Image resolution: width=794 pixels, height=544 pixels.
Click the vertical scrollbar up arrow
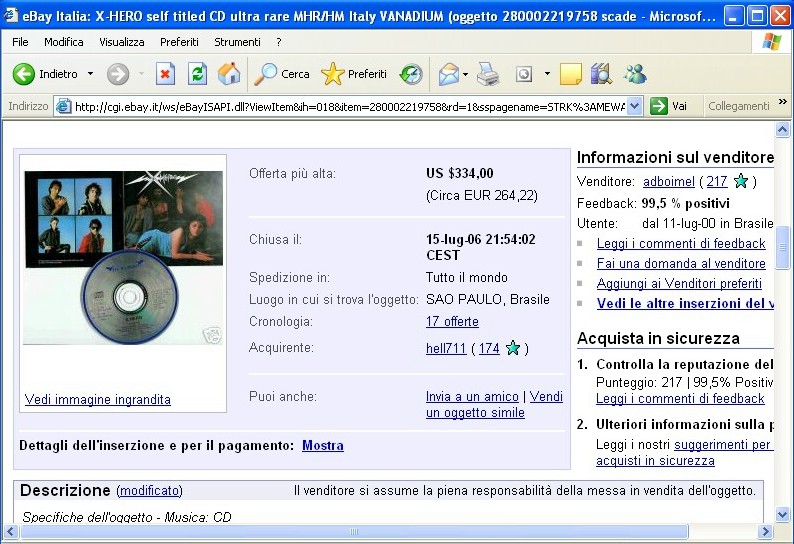coord(782,130)
